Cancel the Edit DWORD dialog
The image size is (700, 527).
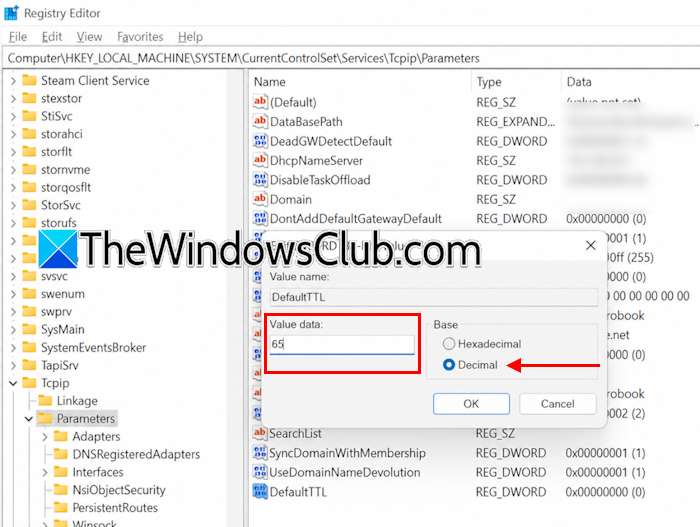[x=558, y=404]
